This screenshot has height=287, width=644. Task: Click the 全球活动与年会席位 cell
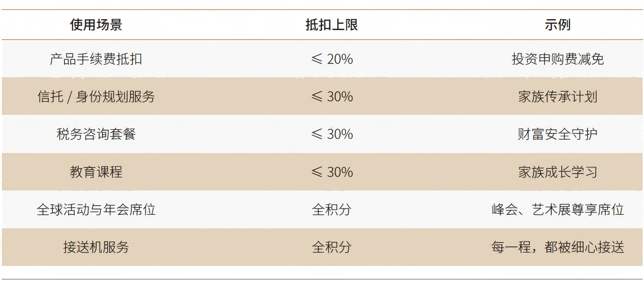click(96, 210)
